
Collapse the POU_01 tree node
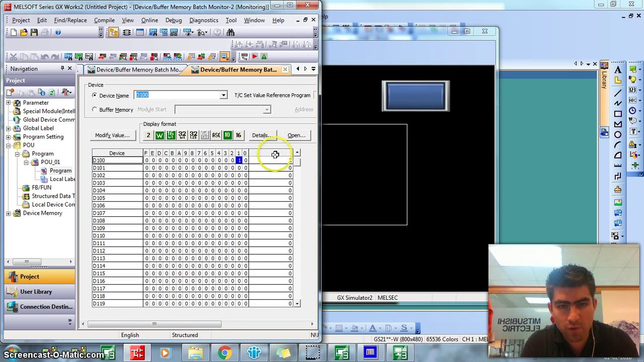pyautogui.click(x=27, y=162)
